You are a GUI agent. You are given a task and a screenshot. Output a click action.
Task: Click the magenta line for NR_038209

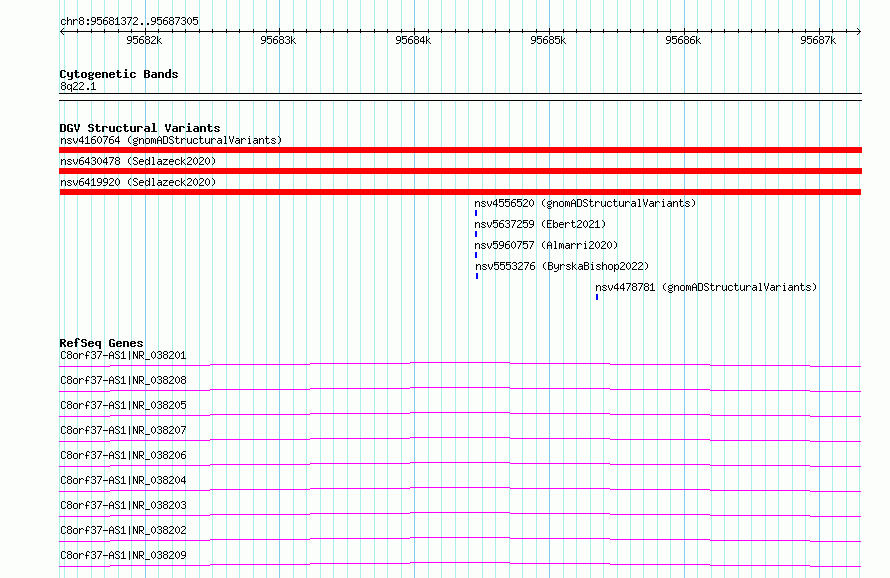460,564
